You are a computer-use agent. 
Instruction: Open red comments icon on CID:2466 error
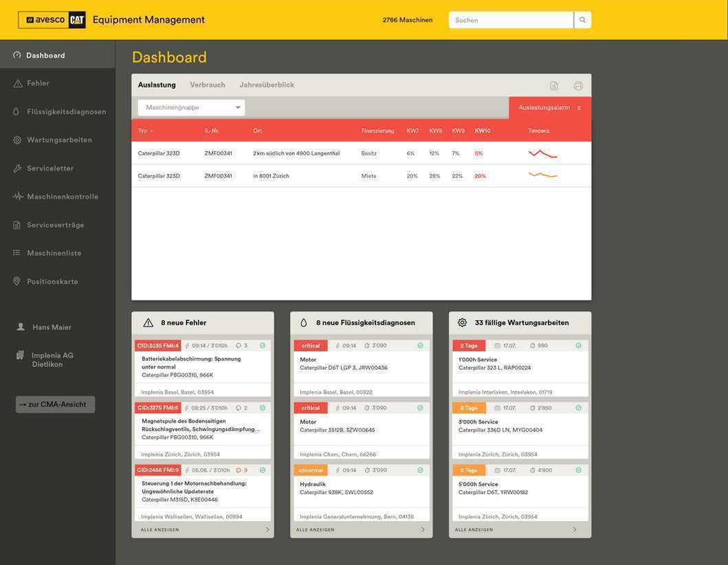(x=238, y=470)
